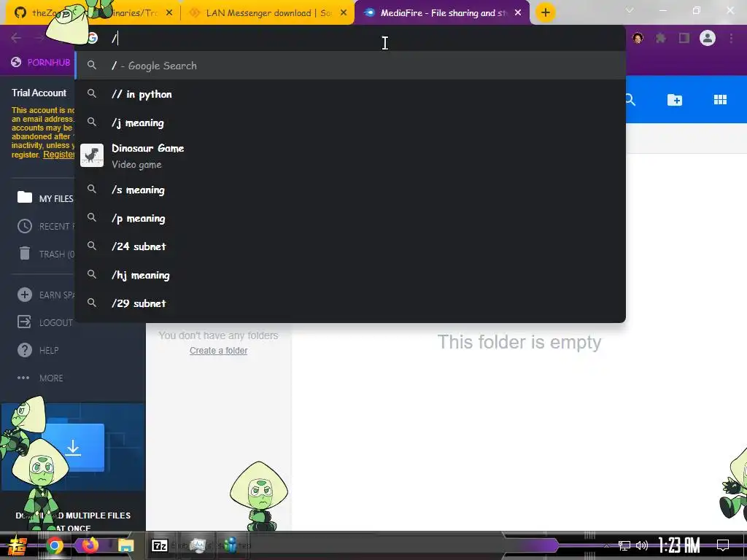Switch to grid view in MediaFire
Screen dimensions: 747x560
coord(720,99)
